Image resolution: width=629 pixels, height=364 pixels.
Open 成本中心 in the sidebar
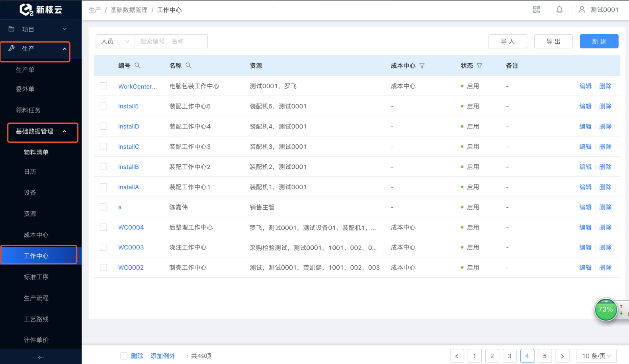(x=36, y=235)
